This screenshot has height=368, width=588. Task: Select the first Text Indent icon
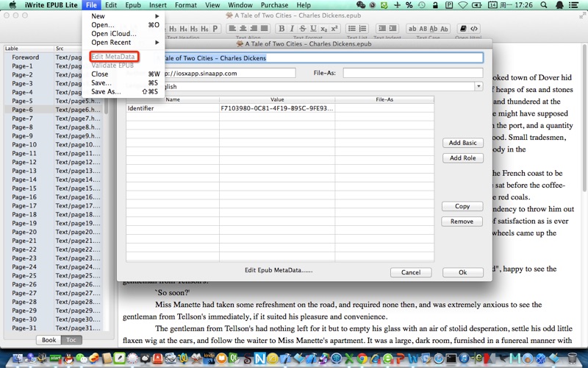click(382, 29)
